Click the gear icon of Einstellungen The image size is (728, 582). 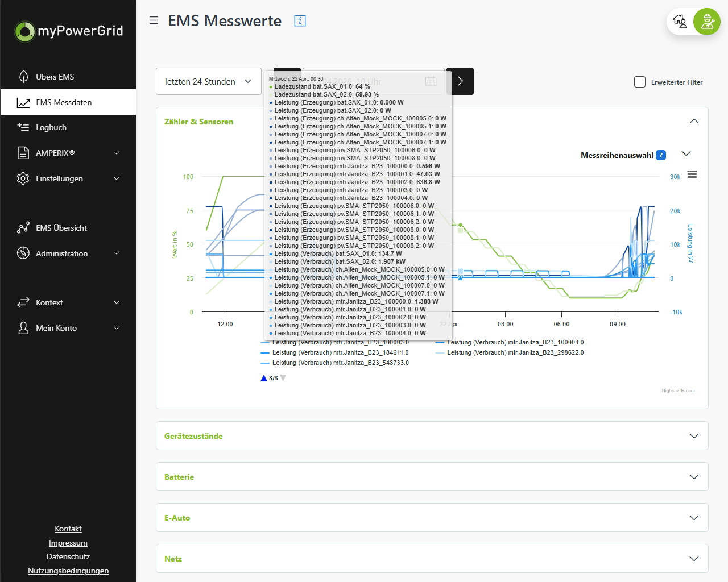[x=23, y=178]
